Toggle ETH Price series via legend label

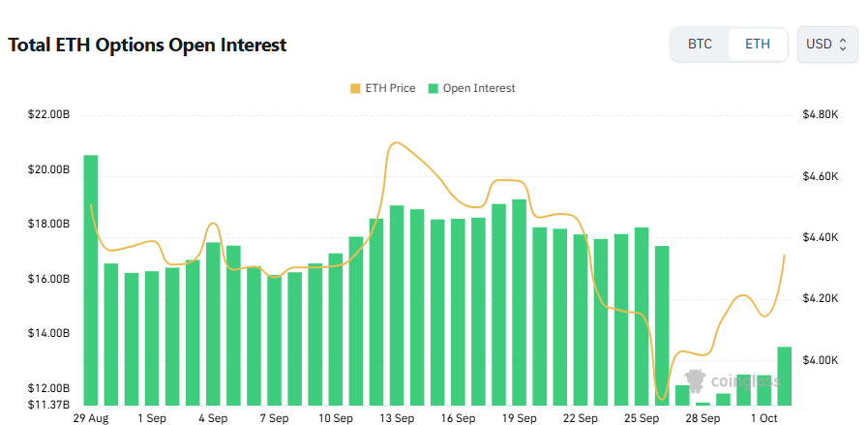coord(390,88)
